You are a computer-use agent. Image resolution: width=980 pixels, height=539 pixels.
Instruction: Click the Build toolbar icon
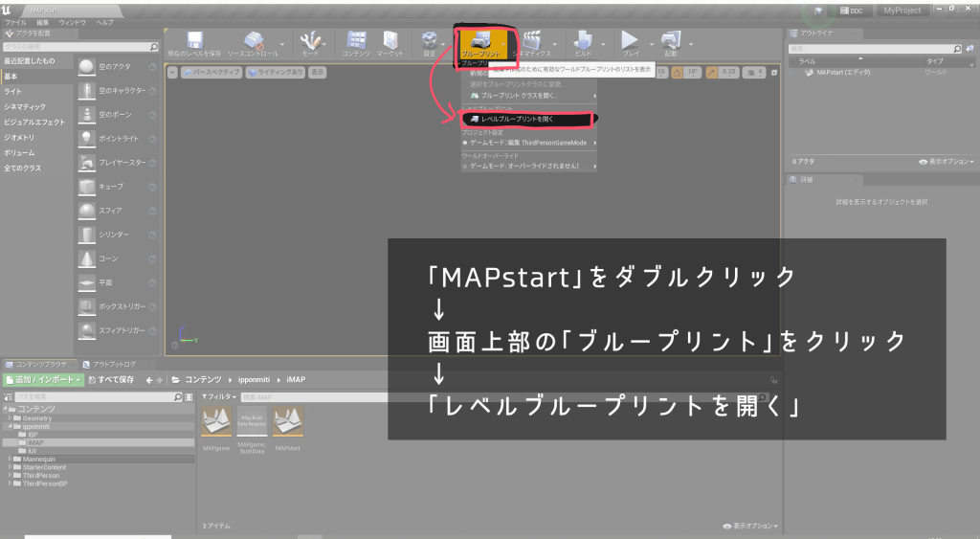(583, 40)
